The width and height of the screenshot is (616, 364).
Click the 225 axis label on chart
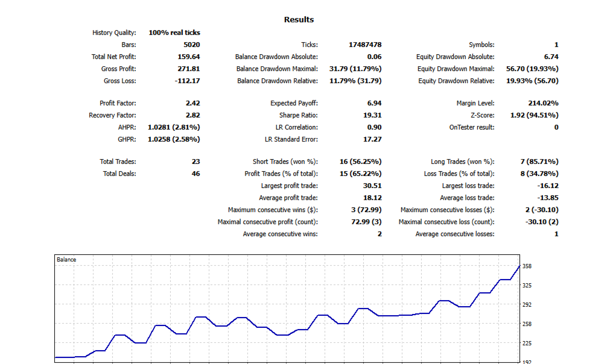tap(527, 344)
